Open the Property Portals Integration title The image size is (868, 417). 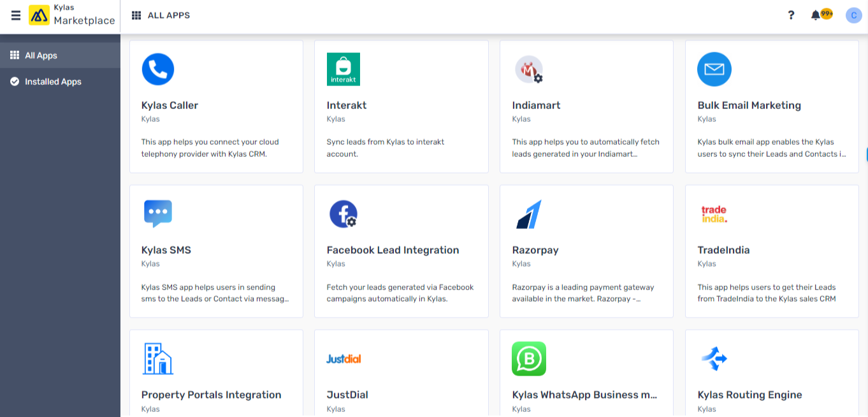pos(211,395)
